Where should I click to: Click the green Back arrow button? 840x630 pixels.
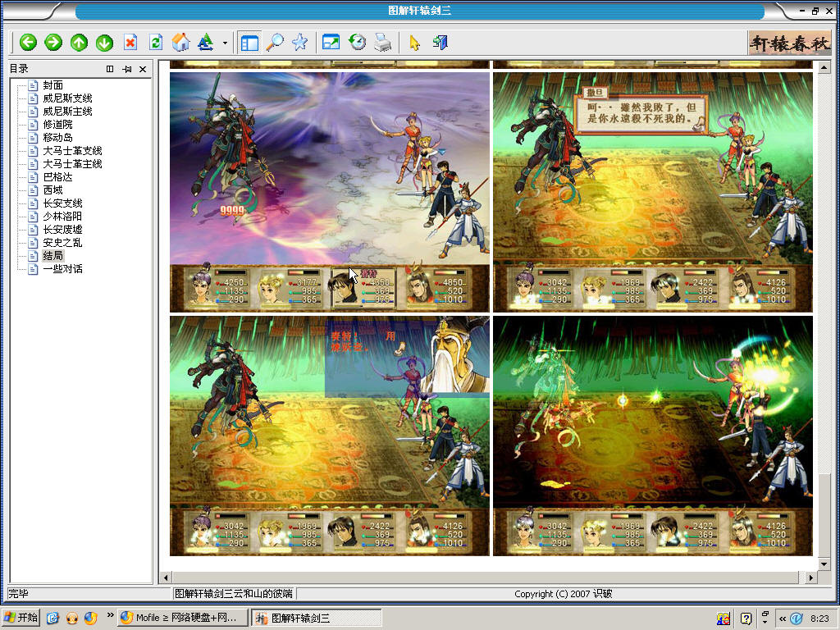(x=29, y=43)
